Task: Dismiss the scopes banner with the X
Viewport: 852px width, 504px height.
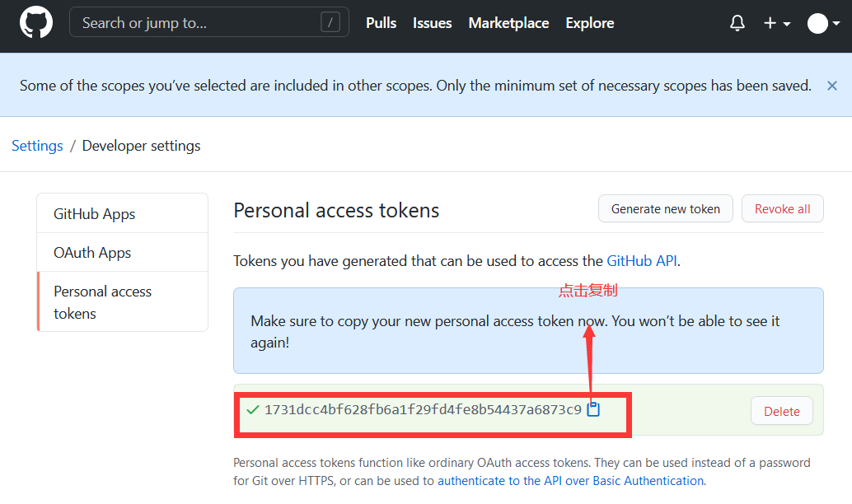Action: tap(831, 85)
